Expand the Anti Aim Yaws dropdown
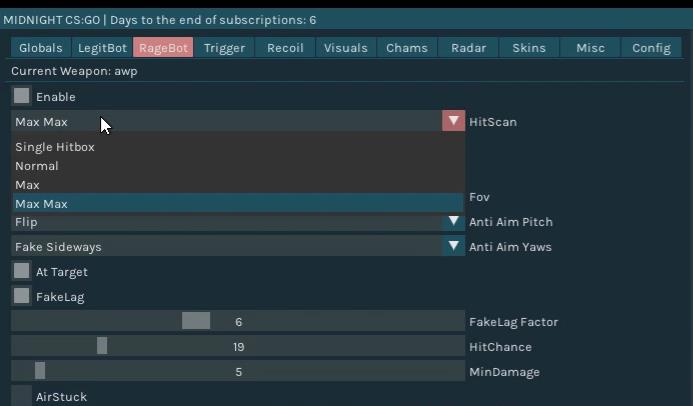Screen dimensions: 693x406 click(453, 246)
